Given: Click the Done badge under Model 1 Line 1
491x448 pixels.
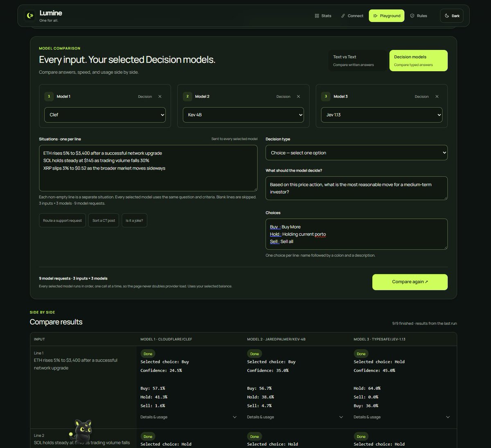Looking at the screenshot, I should click(148, 354).
